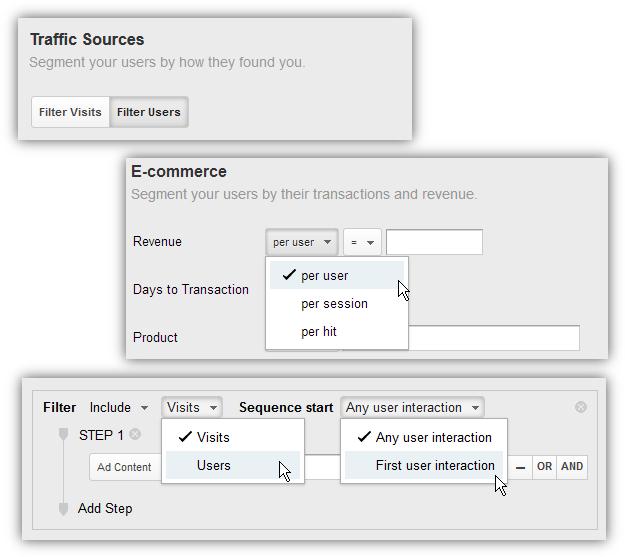The height and width of the screenshot is (557, 625).
Task: Expand the Include filter dropdown
Action: (x=119, y=407)
